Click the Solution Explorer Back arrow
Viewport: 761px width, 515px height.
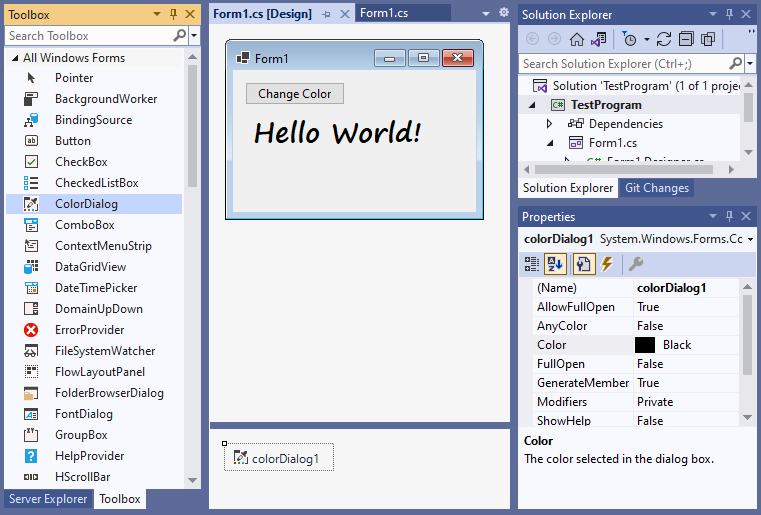click(532, 39)
